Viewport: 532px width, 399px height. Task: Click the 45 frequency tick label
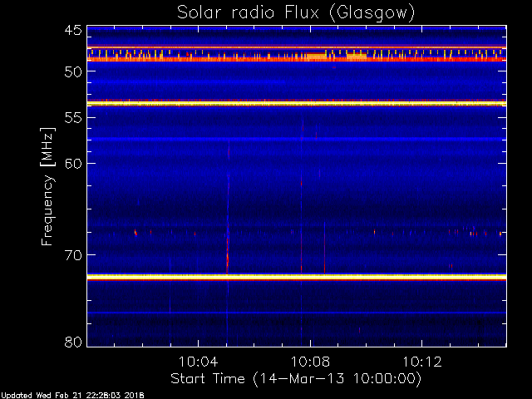click(x=73, y=31)
